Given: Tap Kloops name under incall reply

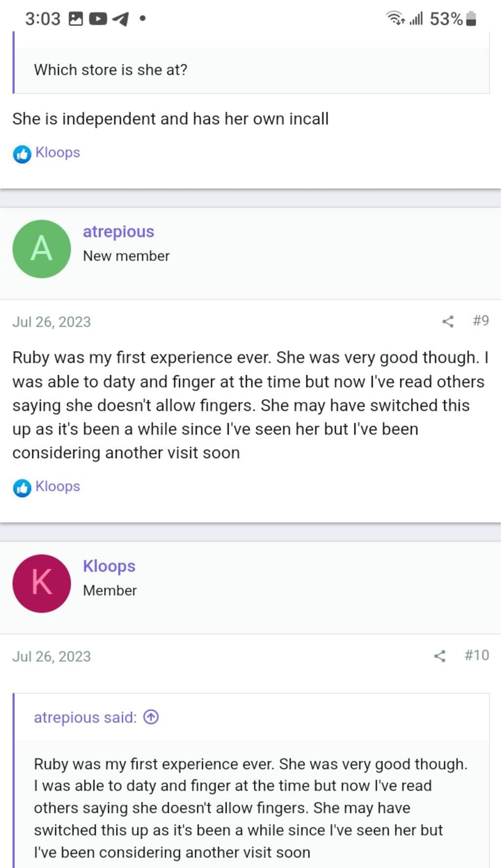Looking at the screenshot, I should pos(58,153).
